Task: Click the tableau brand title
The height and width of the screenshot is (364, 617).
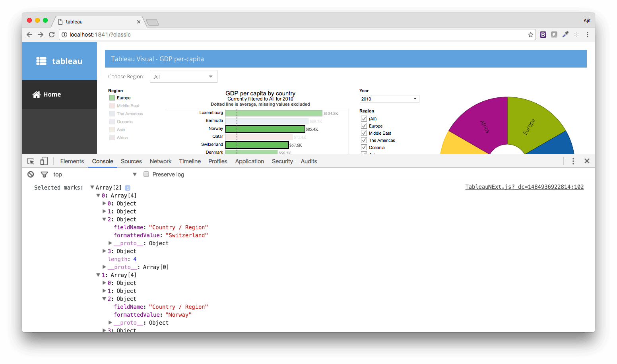Action: [67, 61]
